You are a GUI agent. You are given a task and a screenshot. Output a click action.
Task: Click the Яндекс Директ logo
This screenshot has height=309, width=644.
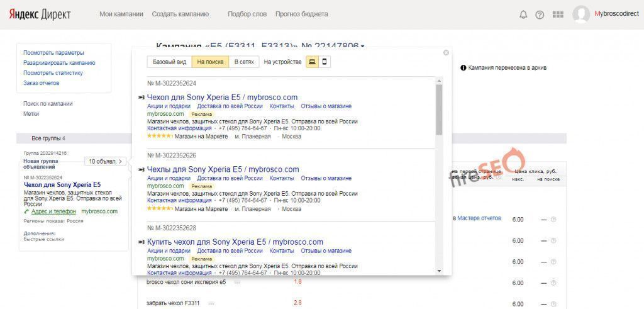pyautogui.click(x=40, y=14)
